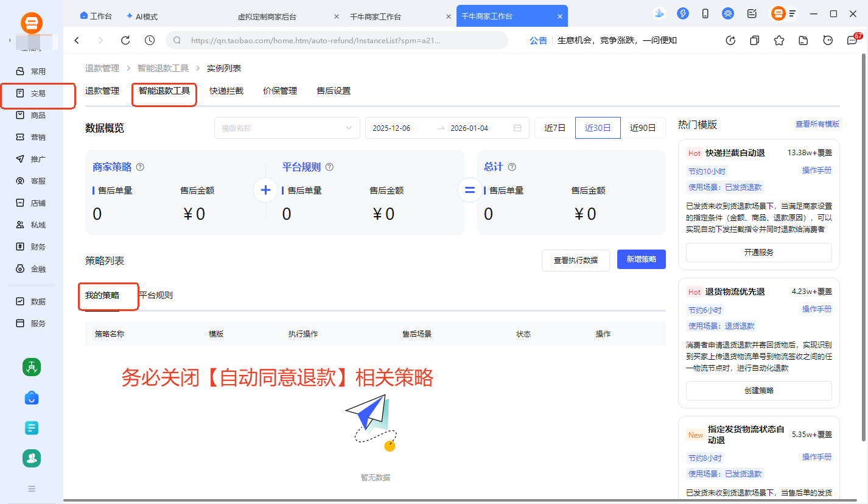Switch to the AI模式 tab
The width and height of the screenshot is (868, 504).
click(x=141, y=16)
